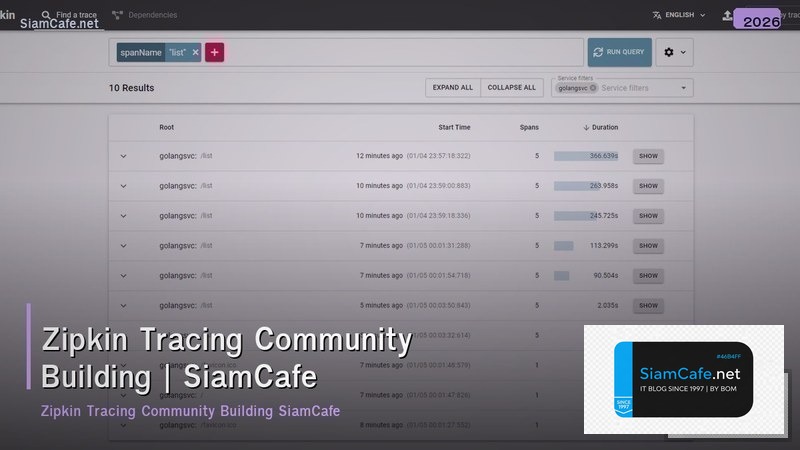Image resolution: width=800 pixels, height=450 pixels.
Task: Expand the trace row with 113.299s duration
Action: [x=123, y=245]
